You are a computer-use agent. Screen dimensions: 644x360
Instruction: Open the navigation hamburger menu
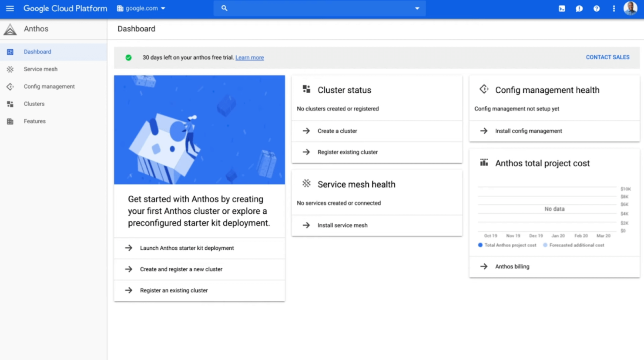tap(10, 8)
